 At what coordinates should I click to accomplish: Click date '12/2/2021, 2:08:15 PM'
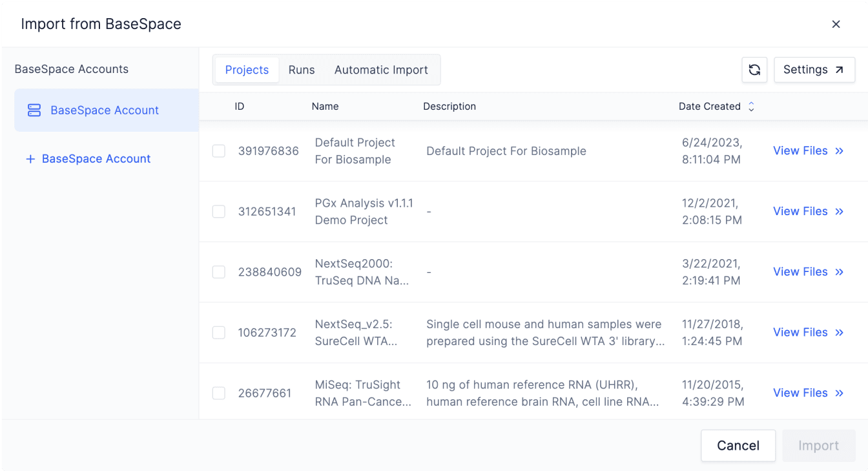point(712,212)
